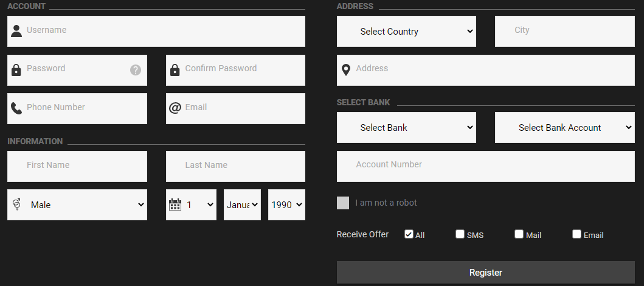644x286 pixels.
Task: Open the birth year dropdown showing 1990
Action: tap(286, 204)
